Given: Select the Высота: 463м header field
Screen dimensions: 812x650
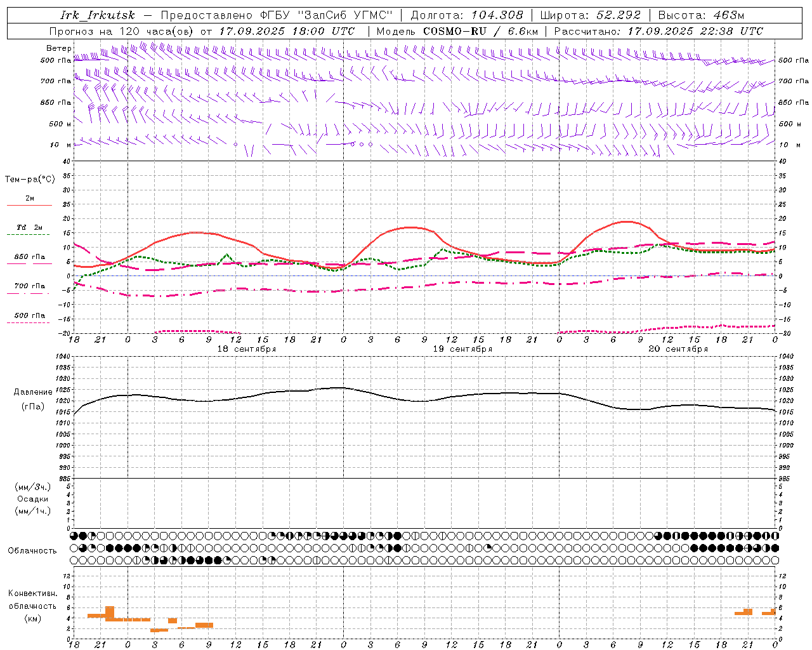Looking at the screenshot, I should pos(701,15).
